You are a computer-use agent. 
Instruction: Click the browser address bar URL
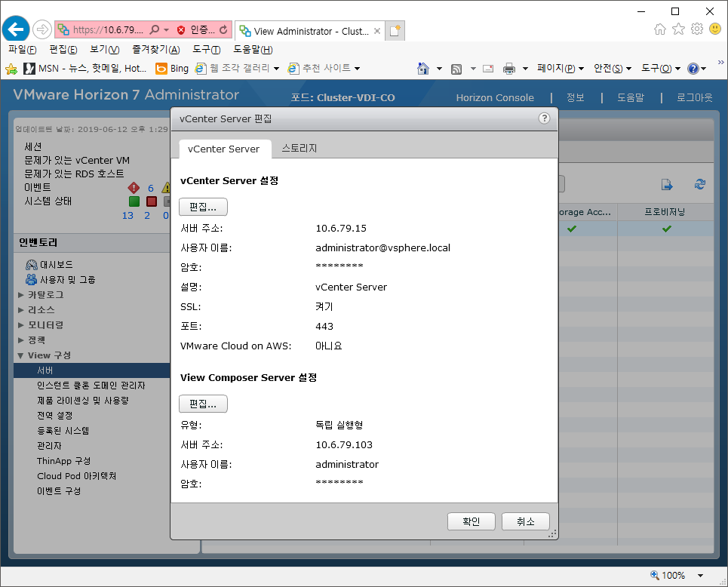108,30
